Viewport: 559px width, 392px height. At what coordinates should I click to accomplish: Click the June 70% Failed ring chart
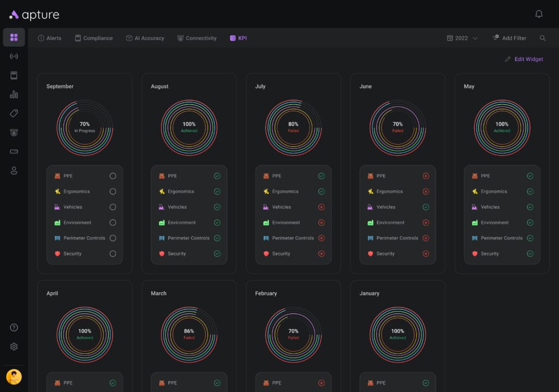tap(398, 128)
